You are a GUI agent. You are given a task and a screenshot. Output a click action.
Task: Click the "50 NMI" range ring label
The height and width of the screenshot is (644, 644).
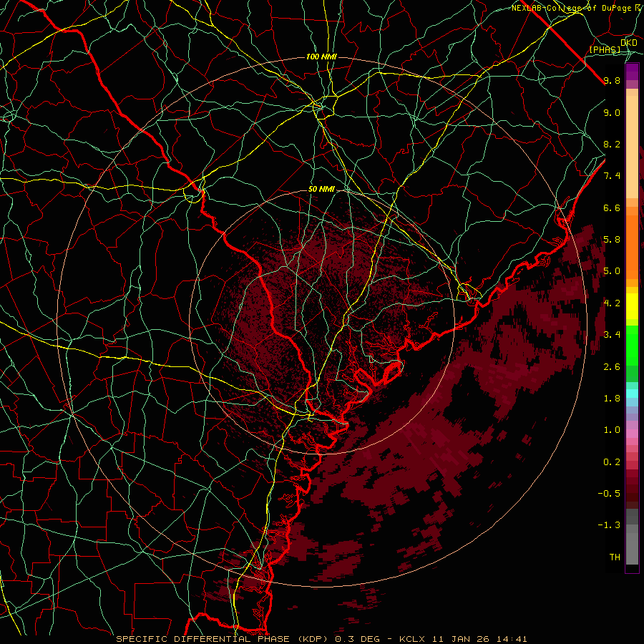321,190
